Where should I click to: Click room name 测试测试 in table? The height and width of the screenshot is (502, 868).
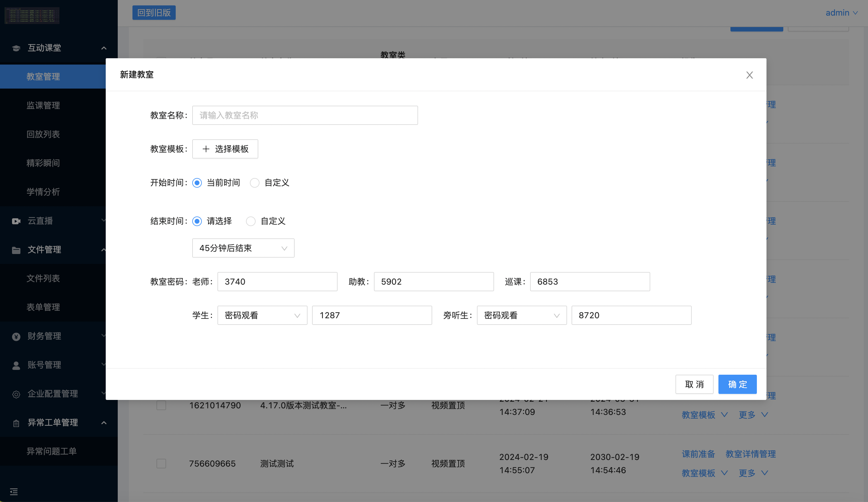click(277, 464)
